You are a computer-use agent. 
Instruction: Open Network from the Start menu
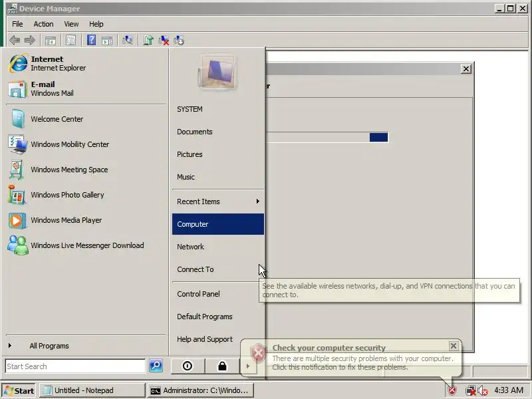coord(218,247)
